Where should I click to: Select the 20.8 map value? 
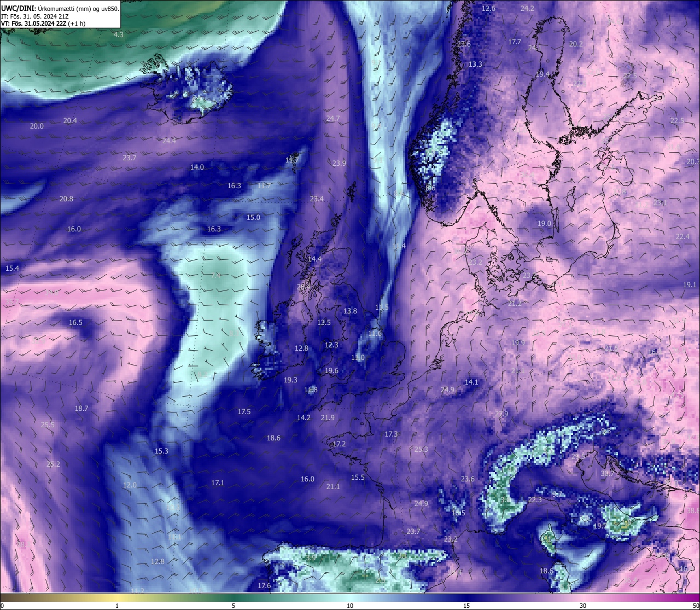tap(66, 199)
